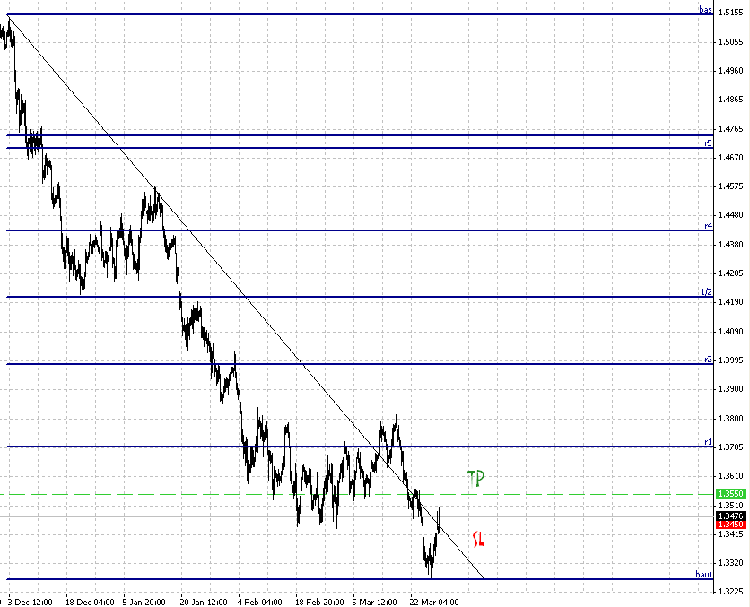
Task: Click the 1.5155 price axis value
Action: pos(731,12)
